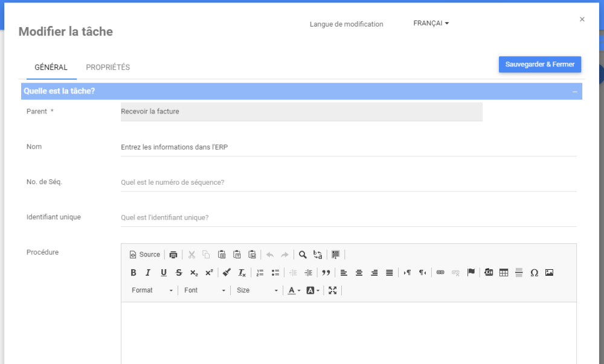604x364 pixels.
Task: Open the Replace tool icon
Action: pyautogui.click(x=318, y=254)
